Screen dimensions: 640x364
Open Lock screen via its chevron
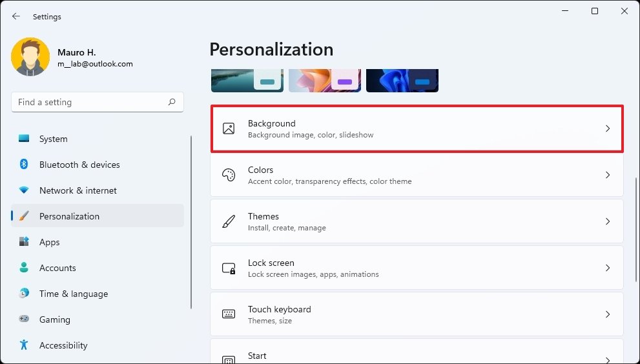pos(608,268)
